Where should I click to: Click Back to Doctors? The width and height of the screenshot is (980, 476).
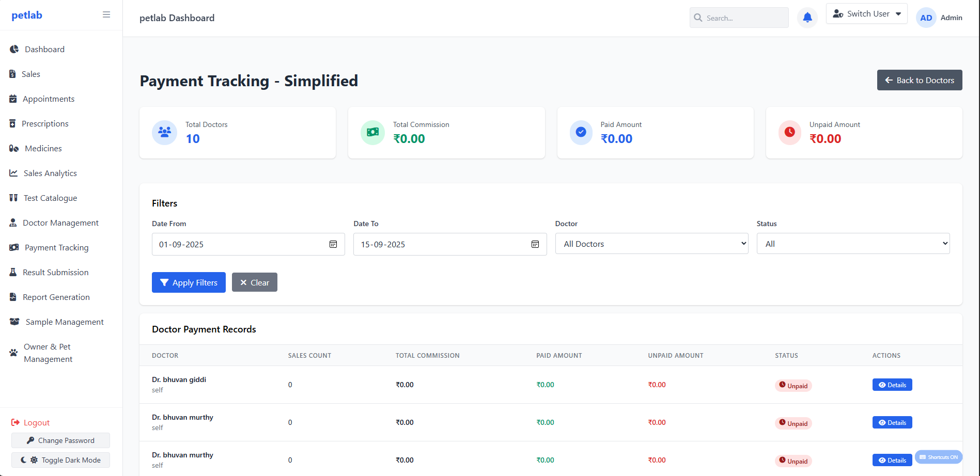click(919, 80)
